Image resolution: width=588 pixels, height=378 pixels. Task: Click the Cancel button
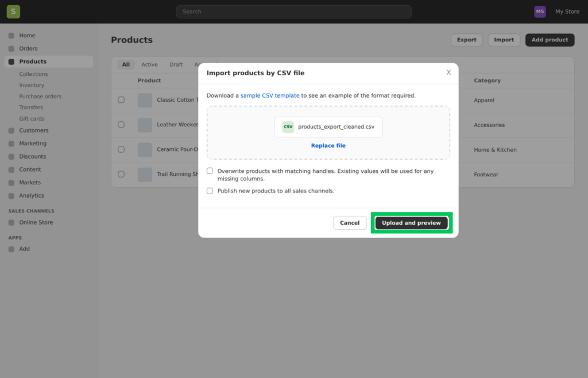[350, 223]
